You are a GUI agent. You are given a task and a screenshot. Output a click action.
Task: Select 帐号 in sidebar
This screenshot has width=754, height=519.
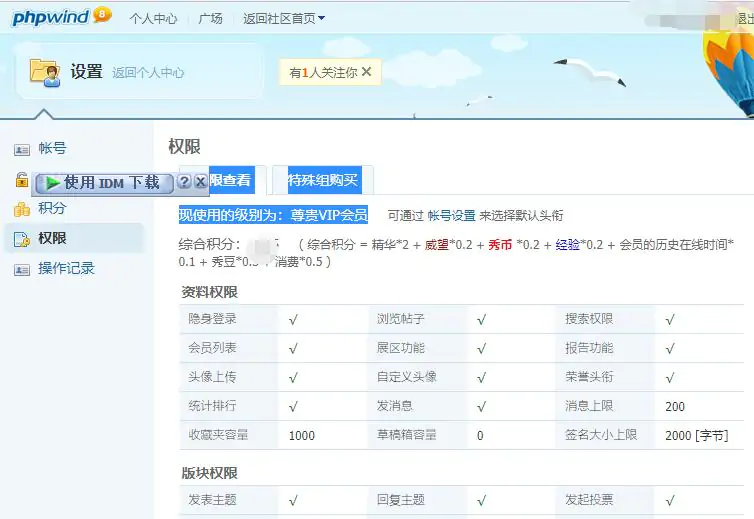click(x=52, y=148)
